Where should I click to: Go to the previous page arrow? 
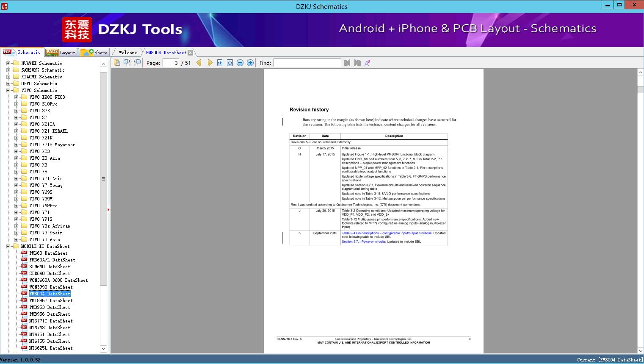(199, 63)
